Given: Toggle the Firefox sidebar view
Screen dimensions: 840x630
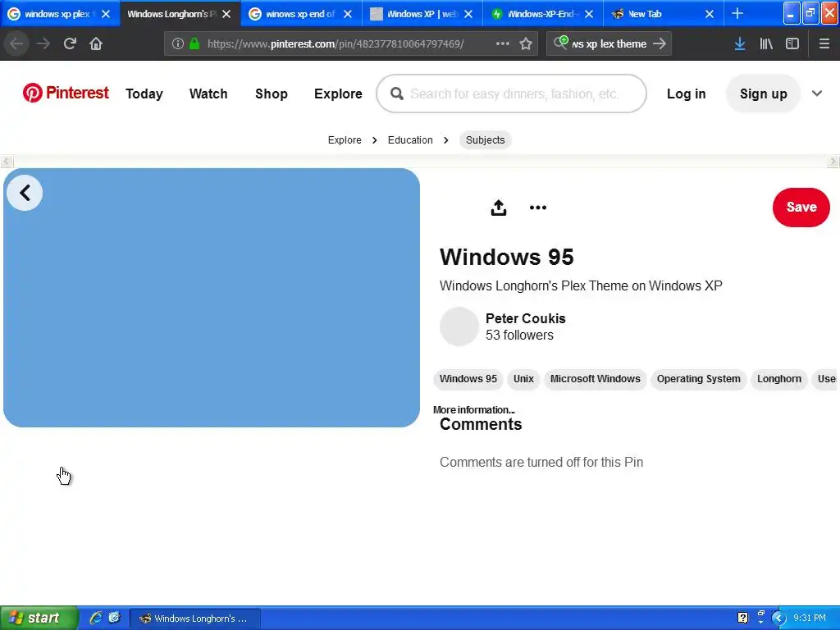Looking at the screenshot, I should point(792,43).
